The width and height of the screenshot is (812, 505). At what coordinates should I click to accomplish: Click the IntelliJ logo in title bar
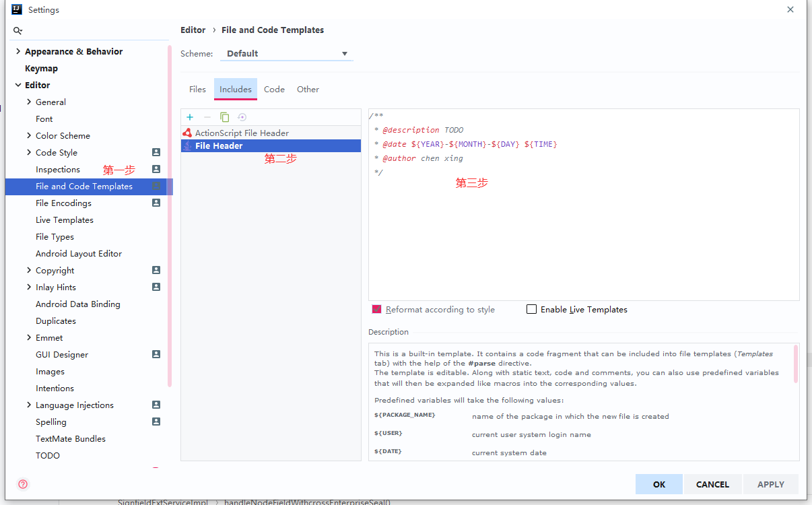point(16,9)
